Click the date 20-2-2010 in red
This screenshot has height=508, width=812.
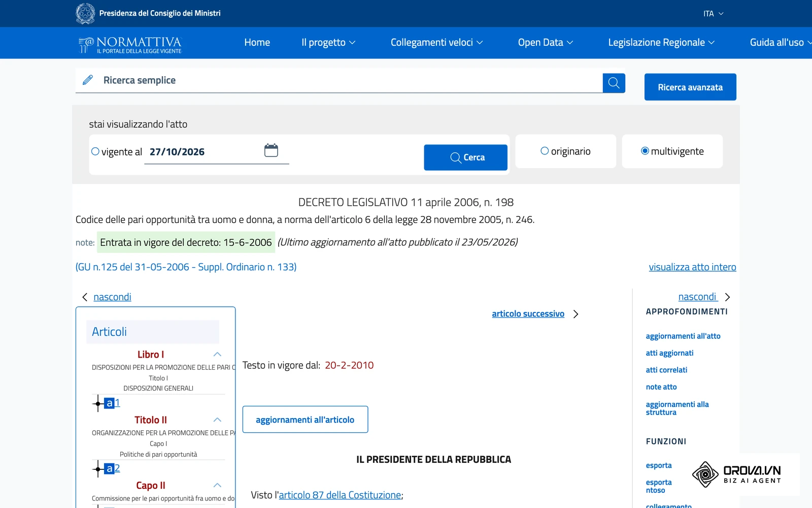349,365
